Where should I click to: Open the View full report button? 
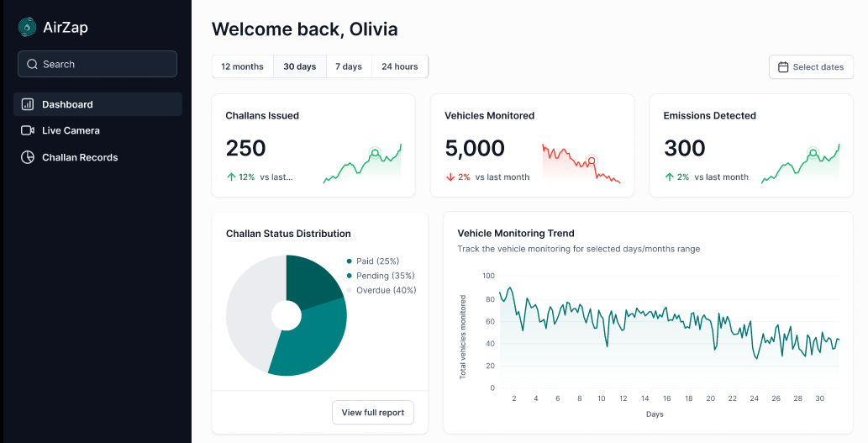pyautogui.click(x=373, y=413)
